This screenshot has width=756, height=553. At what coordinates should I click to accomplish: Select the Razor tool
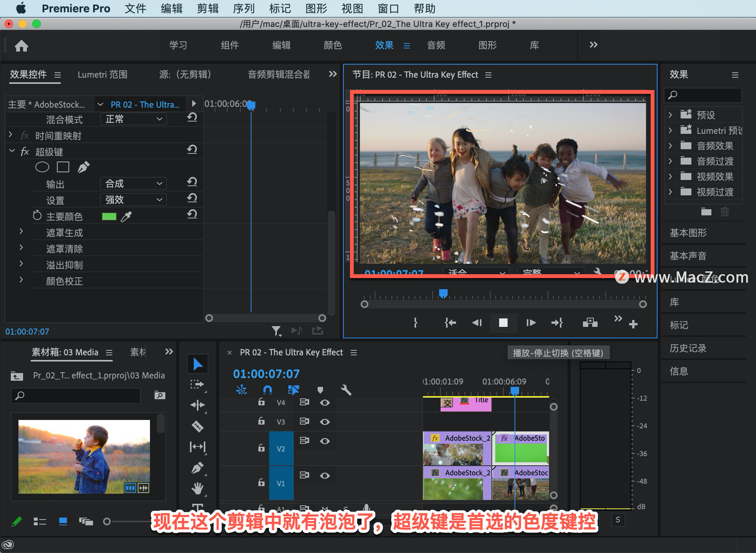point(197,426)
